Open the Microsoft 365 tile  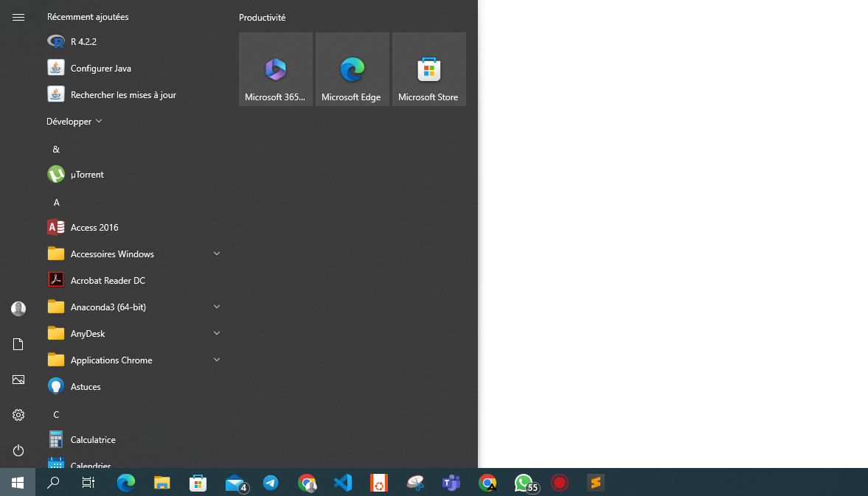(x=276, y=69)
